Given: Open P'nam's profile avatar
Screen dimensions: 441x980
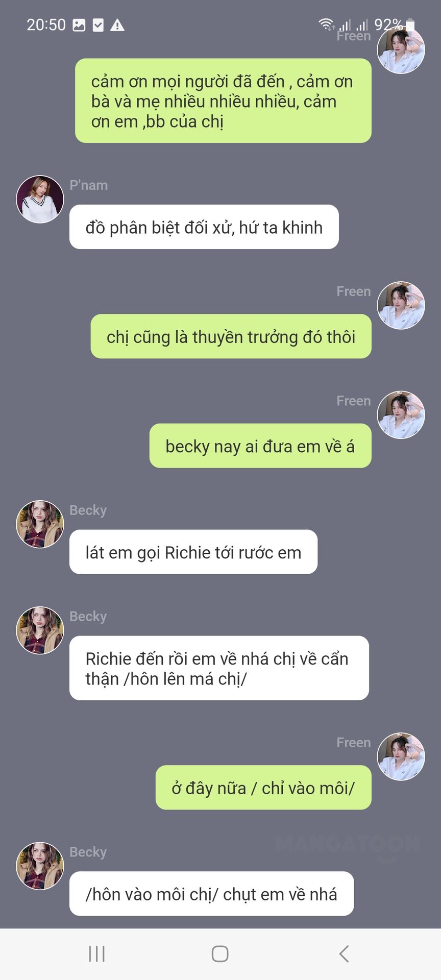Looking at the screenshot, I should [x=40, y=200].
